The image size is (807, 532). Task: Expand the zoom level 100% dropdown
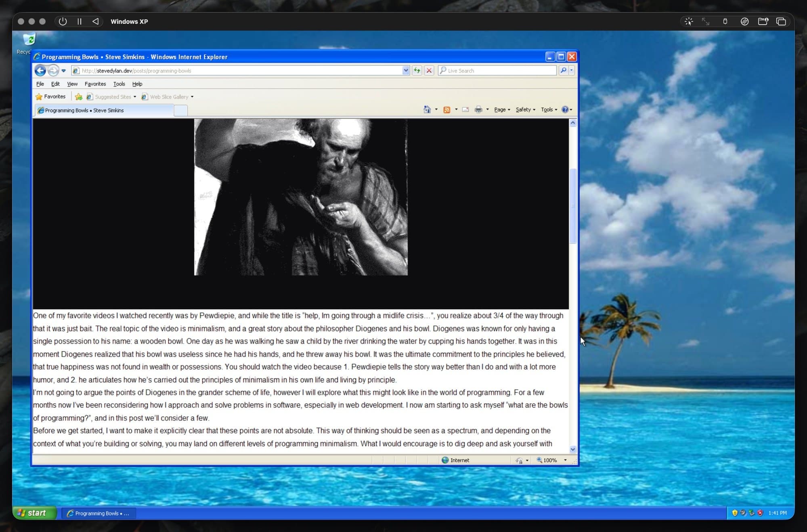point(565,460)
